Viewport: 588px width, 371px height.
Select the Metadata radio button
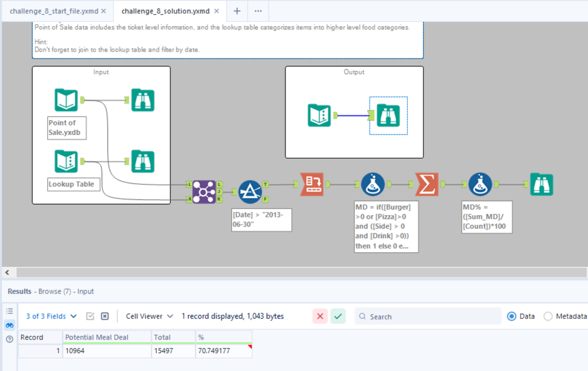548,316
